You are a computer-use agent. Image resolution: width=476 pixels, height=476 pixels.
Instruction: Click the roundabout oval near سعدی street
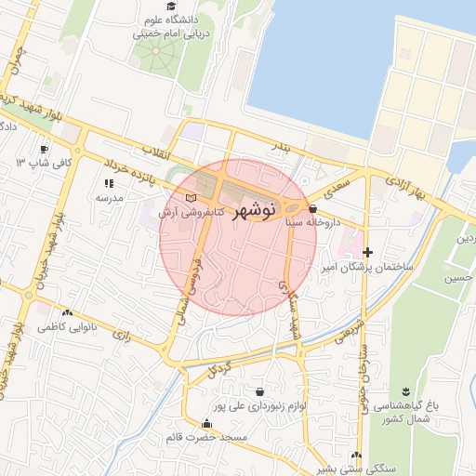291,209
